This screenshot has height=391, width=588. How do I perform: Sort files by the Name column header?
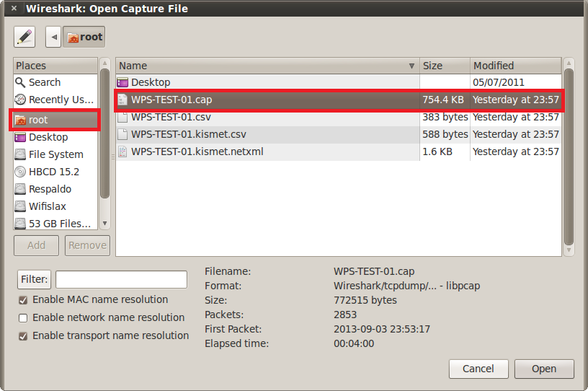click(267, 66)
